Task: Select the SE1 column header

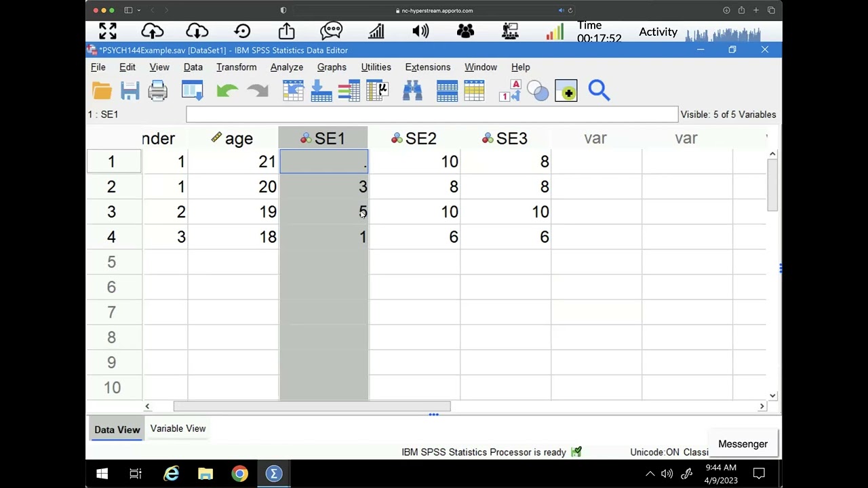Action: pos(323,138)
